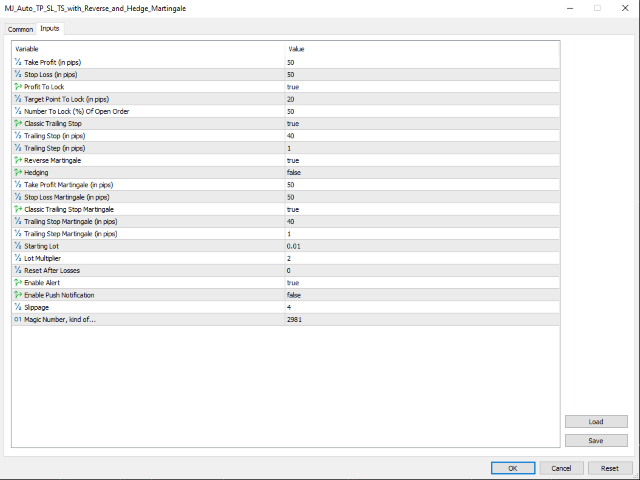Select the Inputs tab
640x480 pixels.
click(x=50, y=28)
